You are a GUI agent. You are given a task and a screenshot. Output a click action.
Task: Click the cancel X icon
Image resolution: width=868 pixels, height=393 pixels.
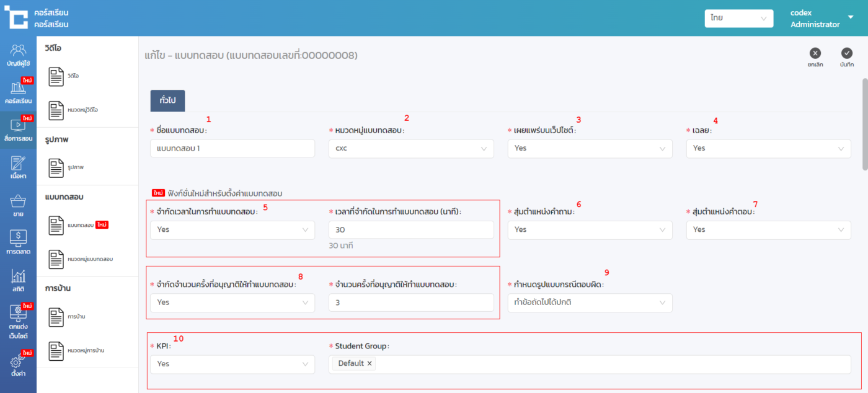[815, 54]
